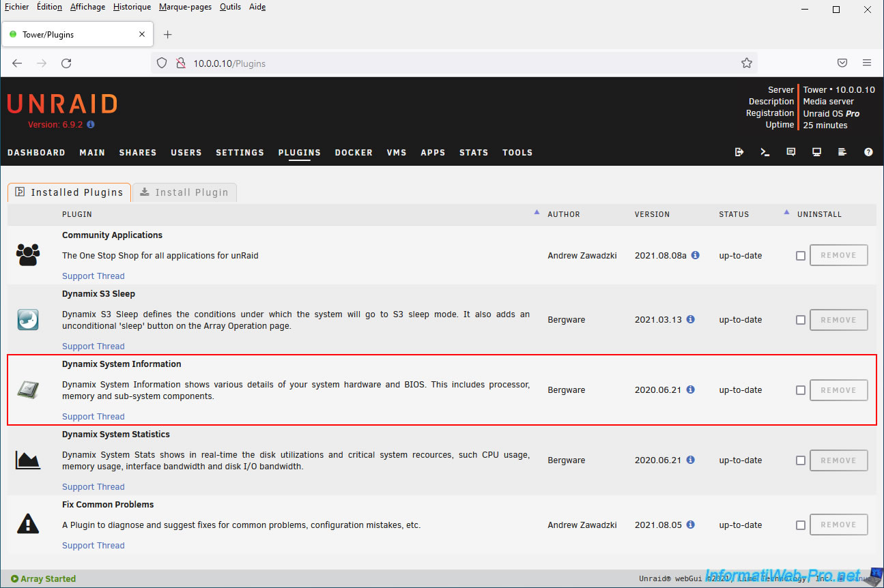Click the log icon in navigation bar
This screenshot has width=884, height=588.
coord(842,152)
